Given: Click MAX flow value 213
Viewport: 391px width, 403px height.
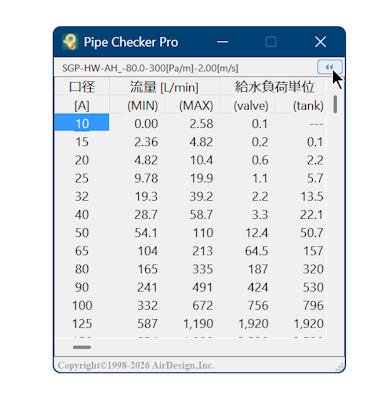Looking at the screenshot, I should (x=203, y=251).
